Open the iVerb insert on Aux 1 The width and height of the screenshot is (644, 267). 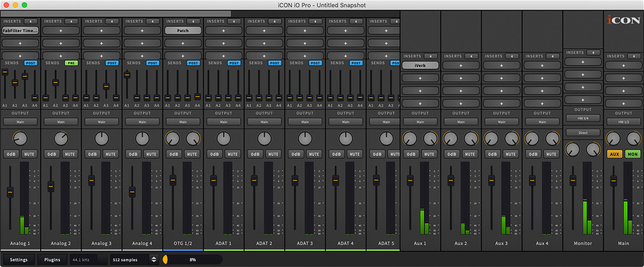(420, 65)
